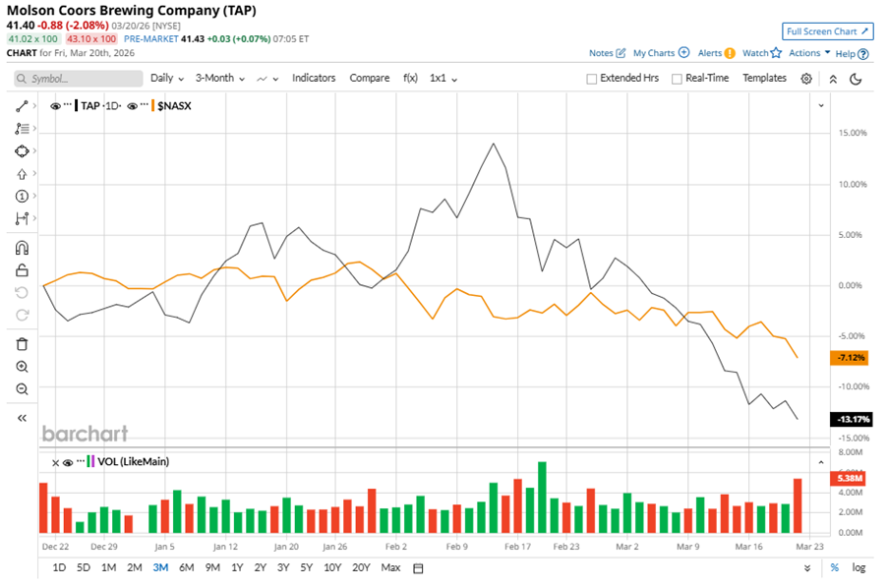Click the -13.17% TAP price label
The width and height of the screenshot is (887, 588).
[852, 419]
